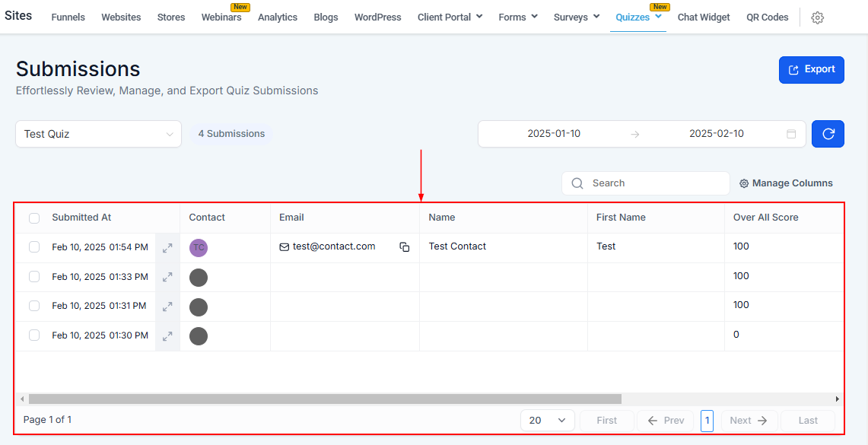This screenshot has height=445, width=868.
Task: Open the Stores tab
Action: (x=171, y=17)
